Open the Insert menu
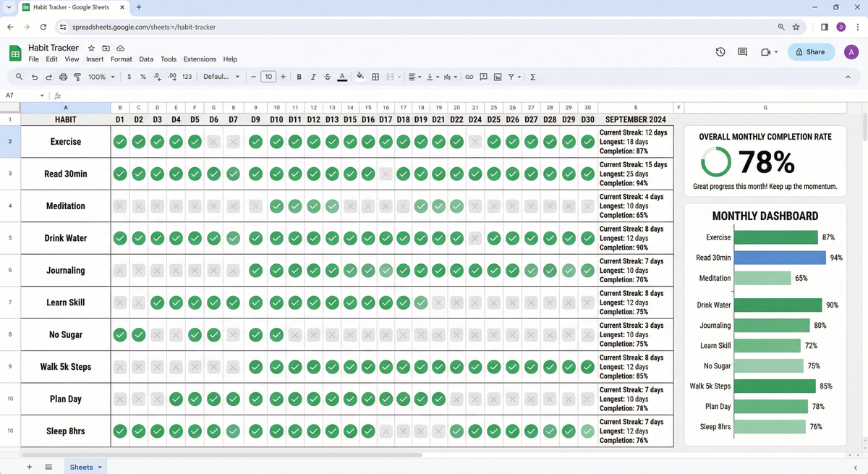Screen dimensions: 868x474 pos(95,59)
